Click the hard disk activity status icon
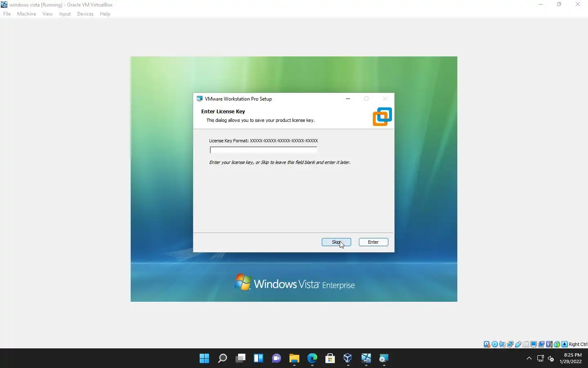 pos(487,344)
